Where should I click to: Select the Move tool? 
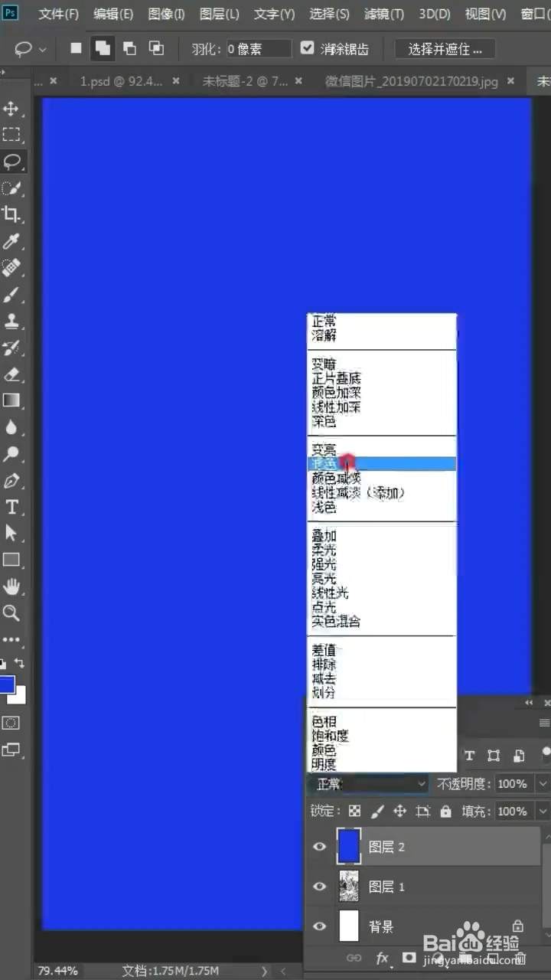11,108
